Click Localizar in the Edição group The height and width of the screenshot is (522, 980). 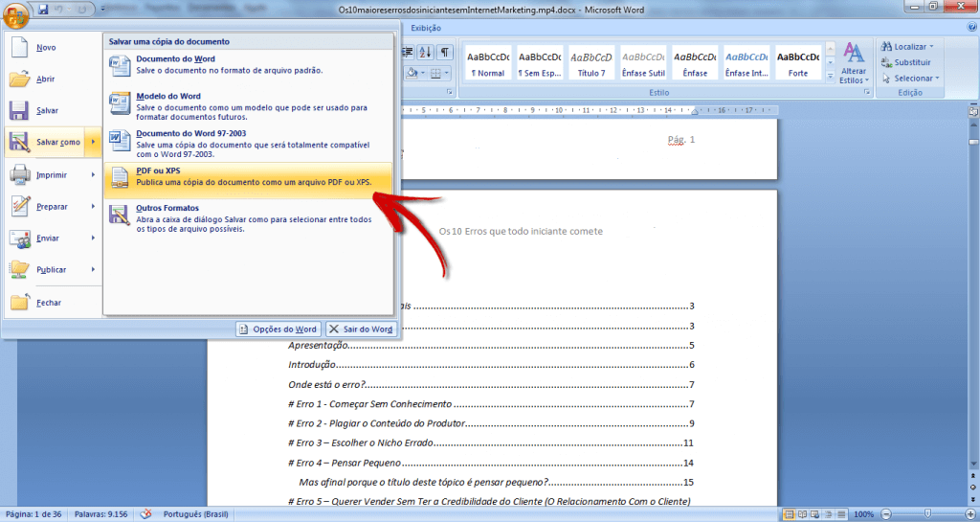[x=907, y=47]
